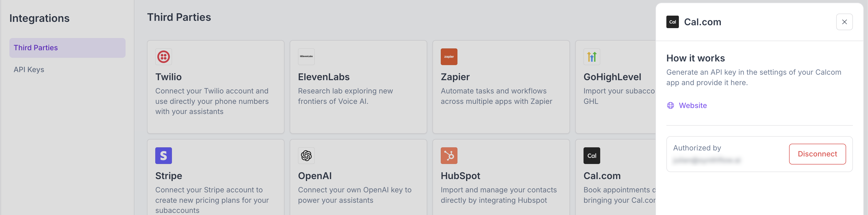The height and width of the screenshot is (215, 868).
Task: Click the Stripe card title text
Action: coord(169,176)
